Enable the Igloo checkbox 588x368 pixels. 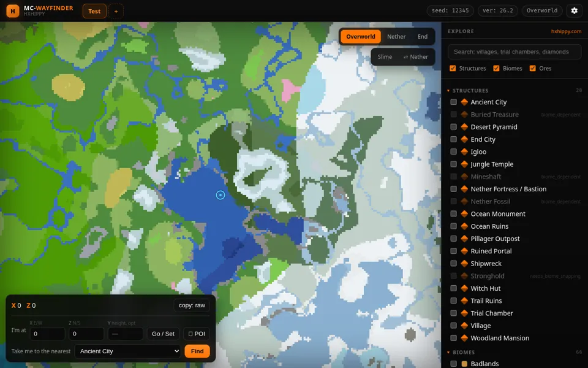[x=453, y=151]
